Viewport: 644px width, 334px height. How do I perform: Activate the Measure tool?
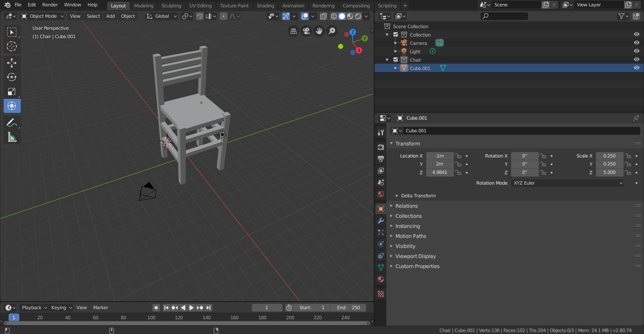tap(12, 137)
